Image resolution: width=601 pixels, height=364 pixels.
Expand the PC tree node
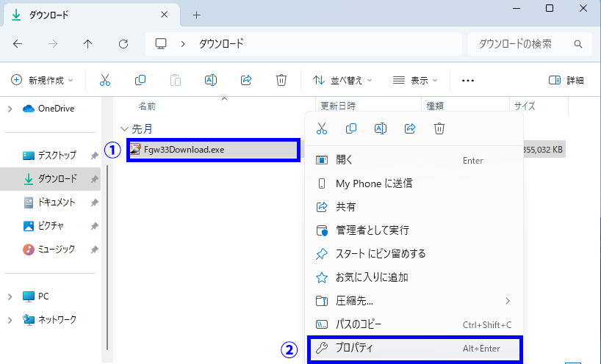[x=10, y=296]
